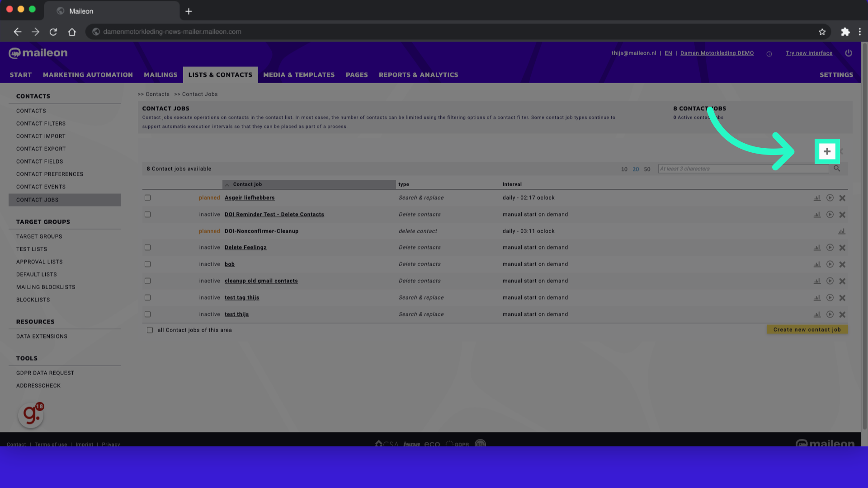This screenshot has width=868, height=488.
Task: Check the Delete Feelingz job checkbox
Action: tap(147, 248)
